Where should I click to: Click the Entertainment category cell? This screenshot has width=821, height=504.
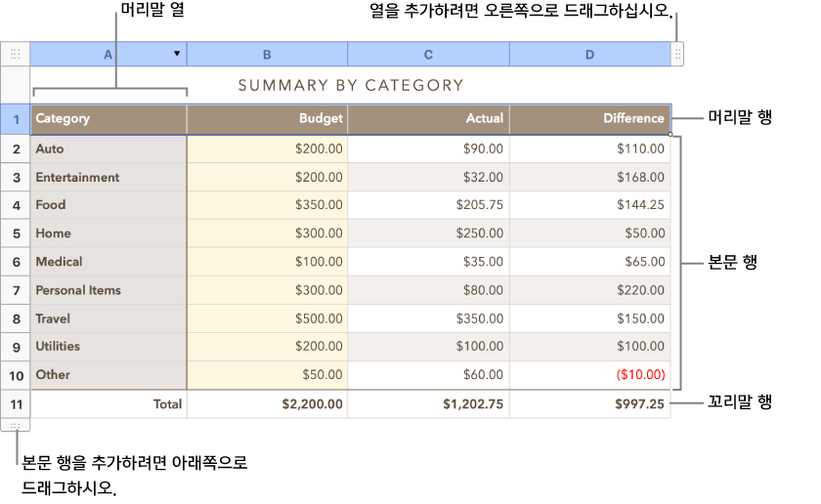[x=108, y=178]
